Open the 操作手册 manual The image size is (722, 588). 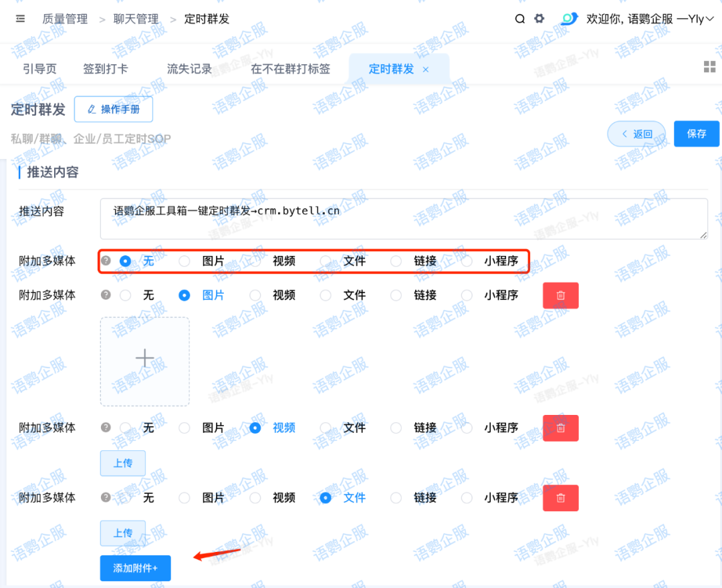(114, 109)
